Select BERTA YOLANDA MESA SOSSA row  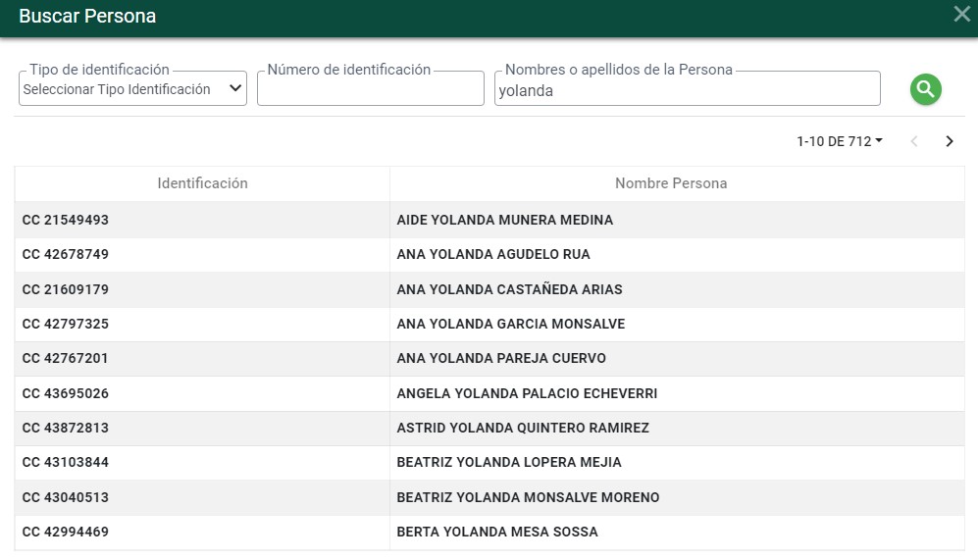pyautogui.click(x=489, y=532)
